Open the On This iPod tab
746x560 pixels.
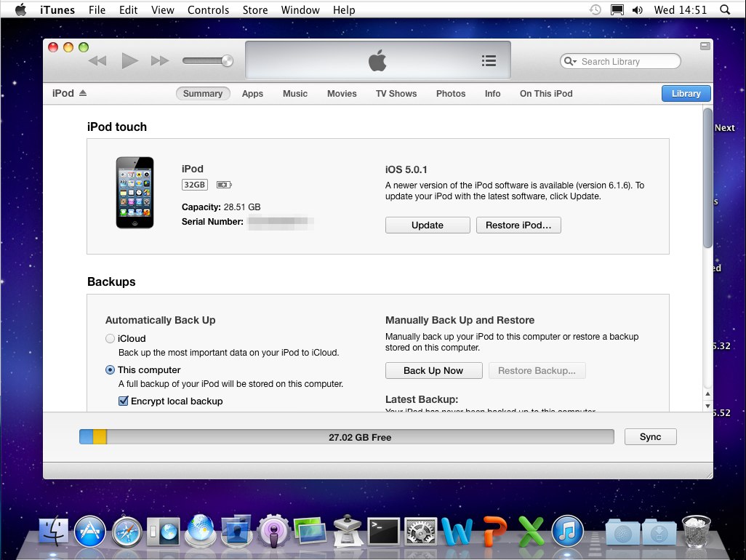click(546, 94)
